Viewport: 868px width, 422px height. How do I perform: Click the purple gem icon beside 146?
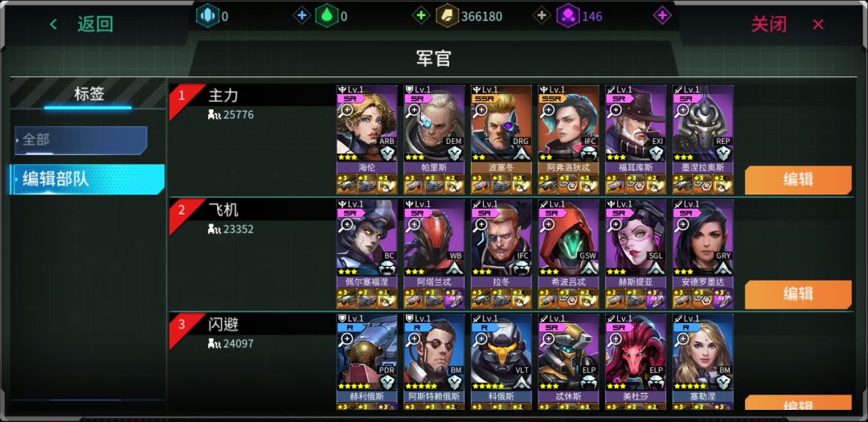point(568,15)
